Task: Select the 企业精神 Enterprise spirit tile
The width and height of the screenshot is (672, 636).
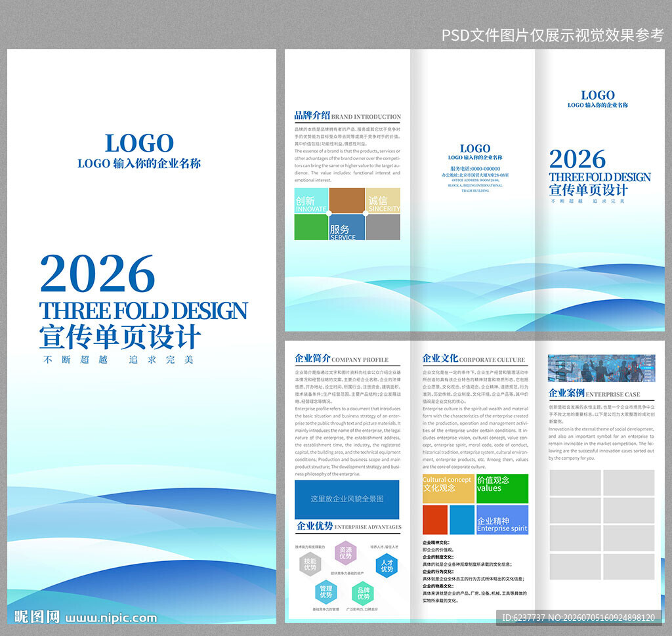Action: [x=502, y=520]
